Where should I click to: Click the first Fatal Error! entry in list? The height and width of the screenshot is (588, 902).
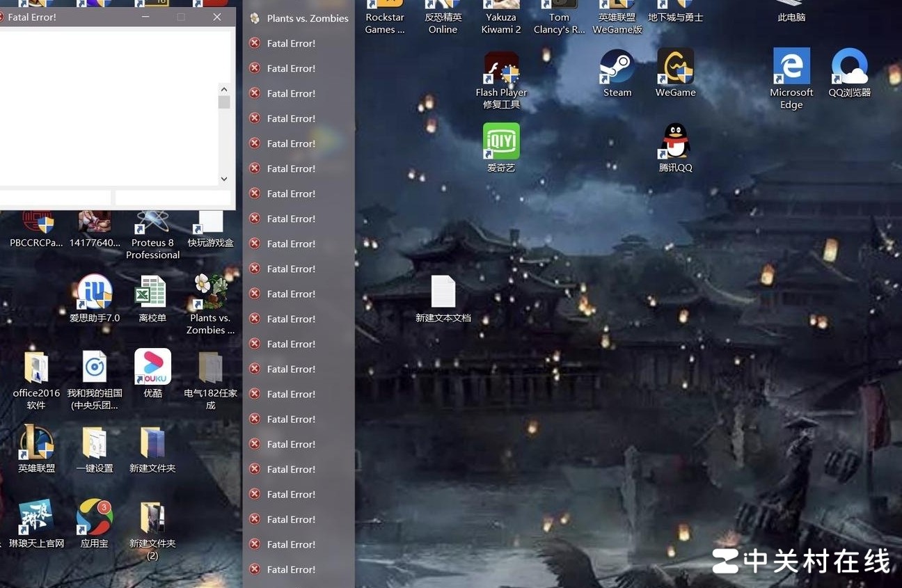[x=291, y=43]
